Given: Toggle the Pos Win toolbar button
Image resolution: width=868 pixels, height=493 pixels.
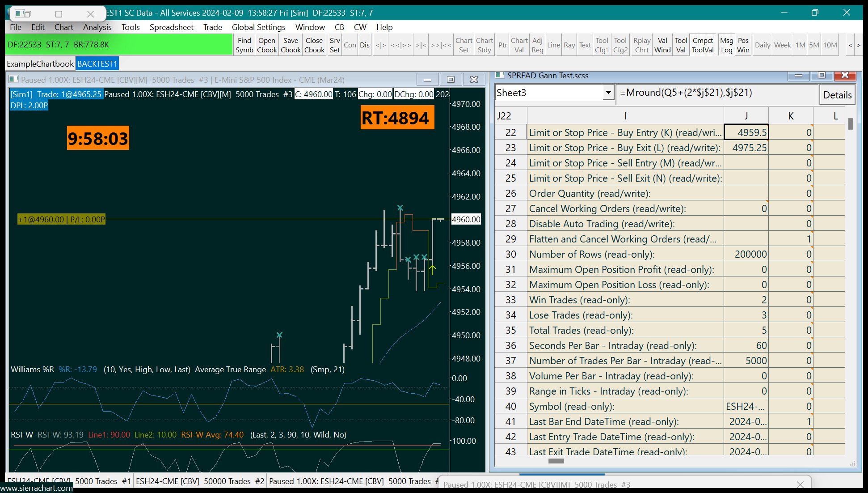Looking at the screenshot, I should (743, 45).
